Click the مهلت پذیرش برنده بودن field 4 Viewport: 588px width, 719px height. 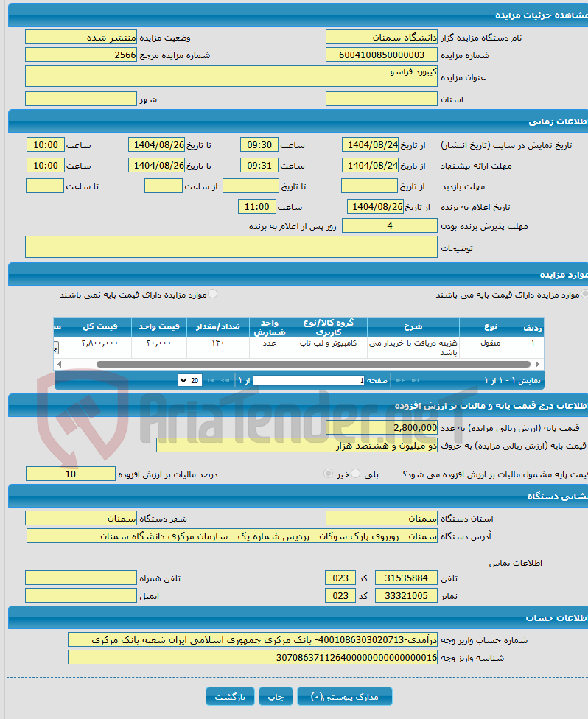(x=390, y=225)
